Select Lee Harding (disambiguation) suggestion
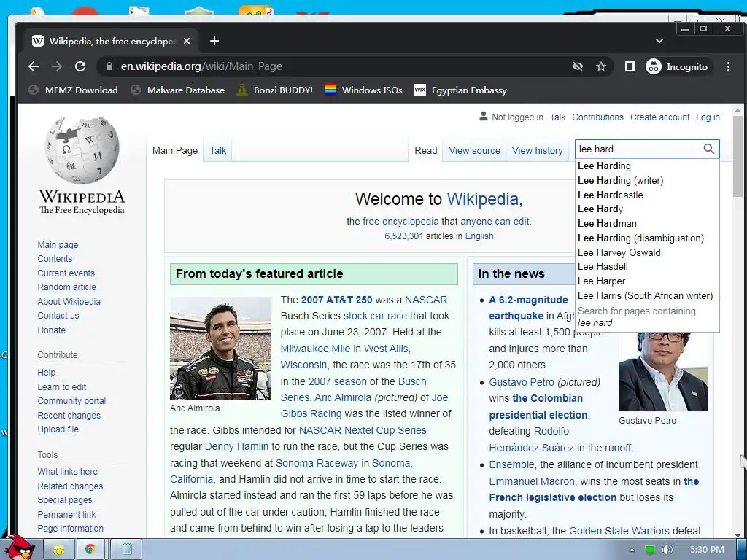This screenshot has height=560, width=747. (x=647, y=238)
